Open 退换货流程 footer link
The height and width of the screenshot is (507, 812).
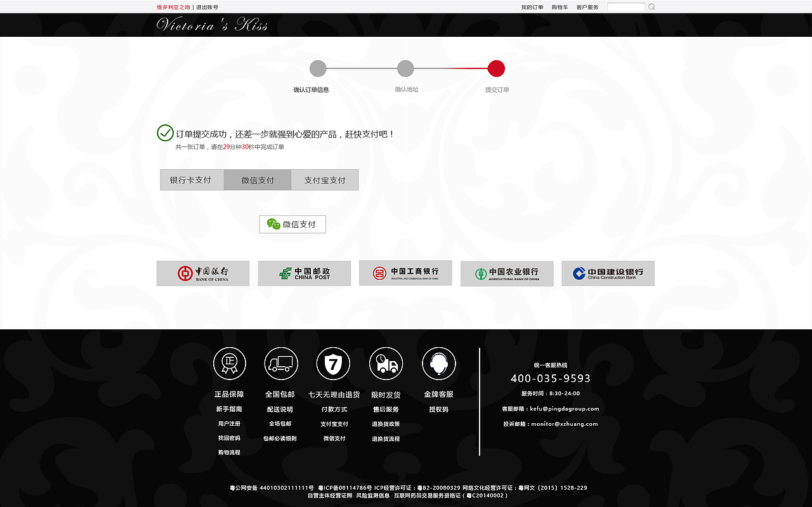point(386,438)
